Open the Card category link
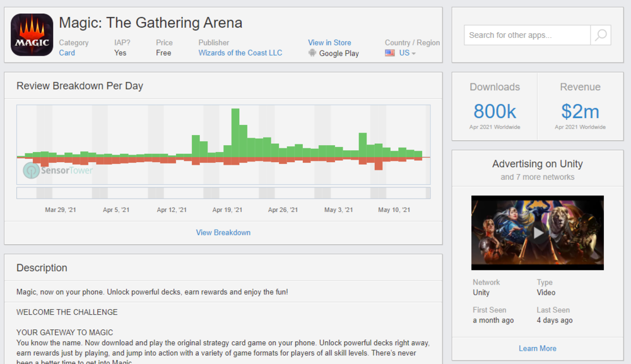 coord(67,53)
